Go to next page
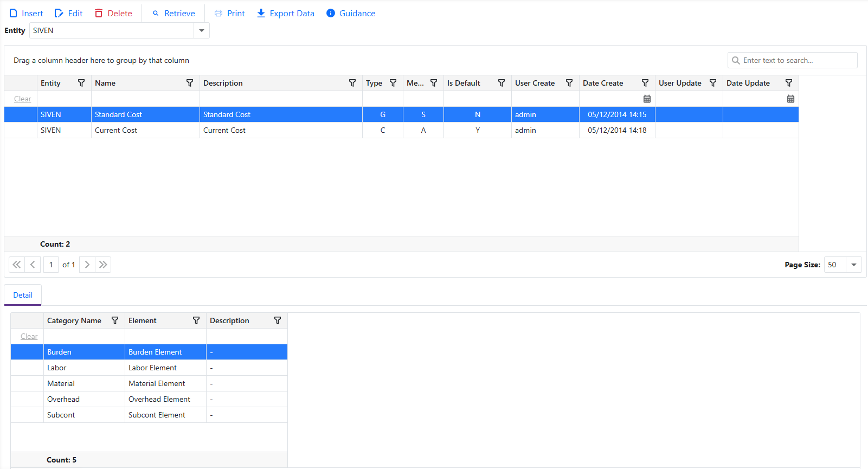This screenshot has height=469, width=868. point(87,265)
